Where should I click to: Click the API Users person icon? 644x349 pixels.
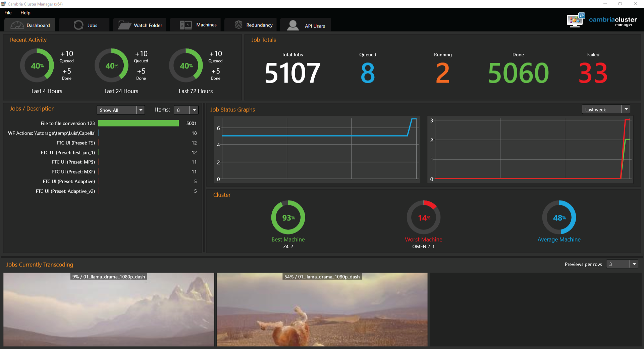293,25
